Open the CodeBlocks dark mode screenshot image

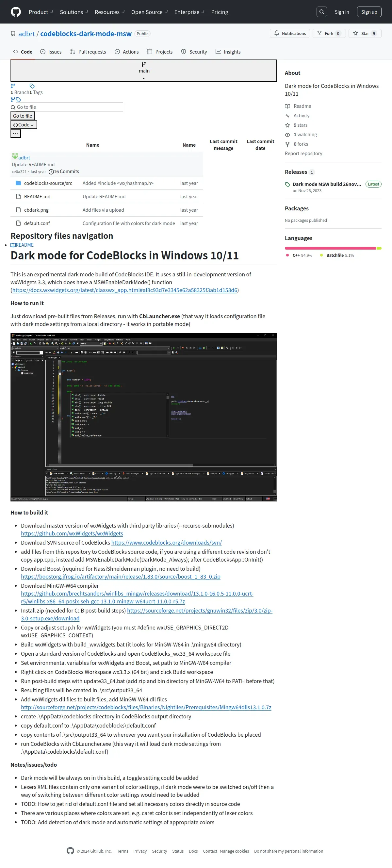(144, 417)
